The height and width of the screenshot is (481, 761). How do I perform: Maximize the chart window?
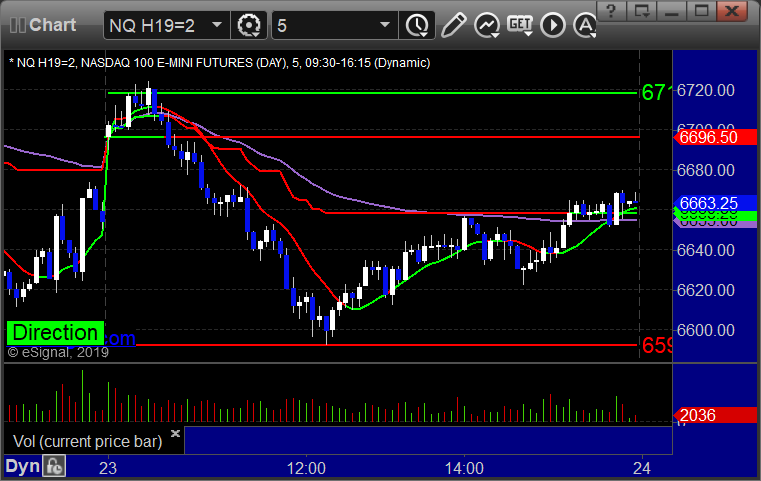702,11
